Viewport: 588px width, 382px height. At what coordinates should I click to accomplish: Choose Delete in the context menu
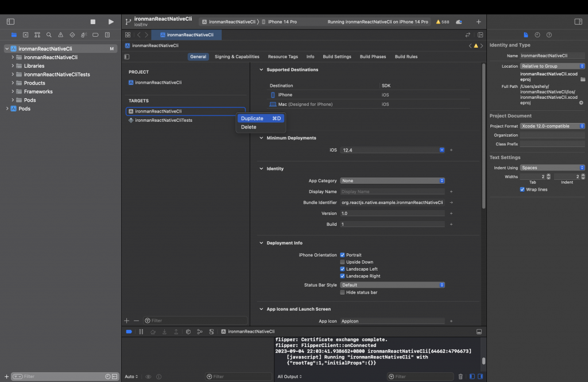pos(249,127)
